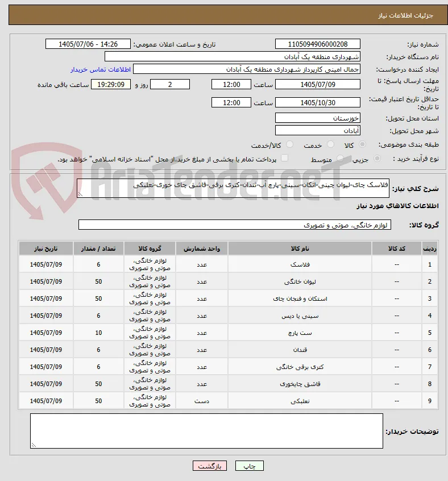Click the توضیحات خریدار notes textarea
Screen dimensions: 448x481
click(206, 431)
